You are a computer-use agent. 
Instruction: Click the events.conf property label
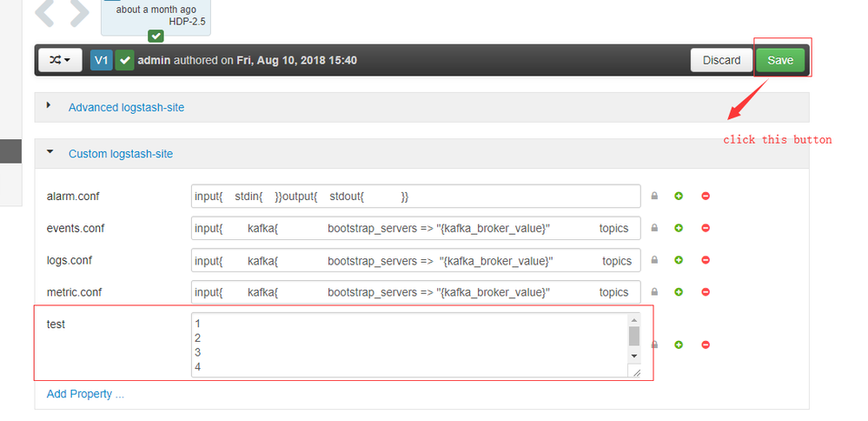click(76, 228)
